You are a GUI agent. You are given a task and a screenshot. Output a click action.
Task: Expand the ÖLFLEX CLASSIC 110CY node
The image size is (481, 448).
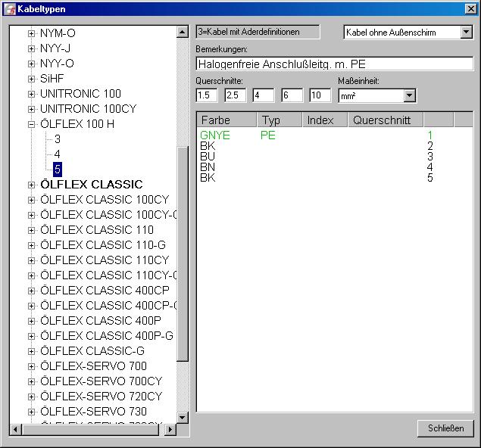31,260
